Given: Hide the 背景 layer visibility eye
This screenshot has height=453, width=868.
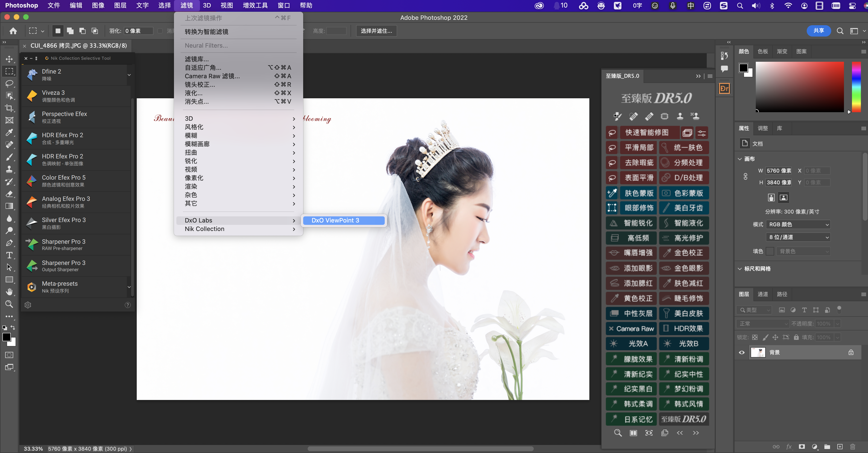Looking at the screenshot, I should click(742, 352).
